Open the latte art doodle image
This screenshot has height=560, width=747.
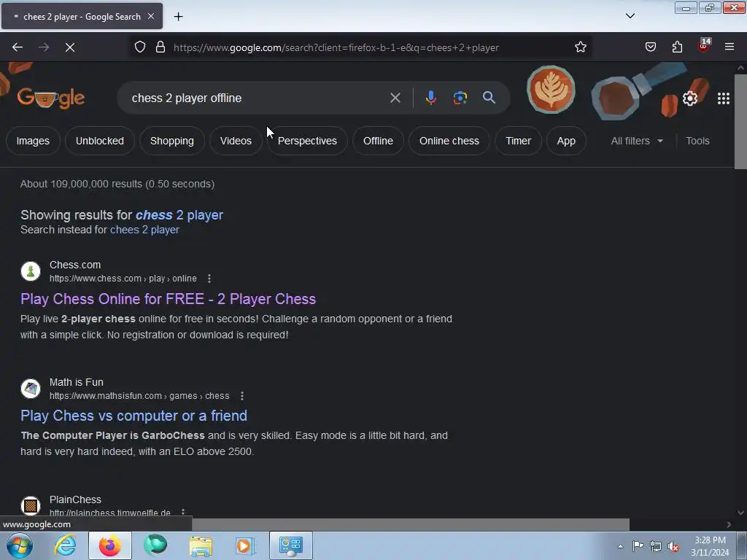point(551,90)
